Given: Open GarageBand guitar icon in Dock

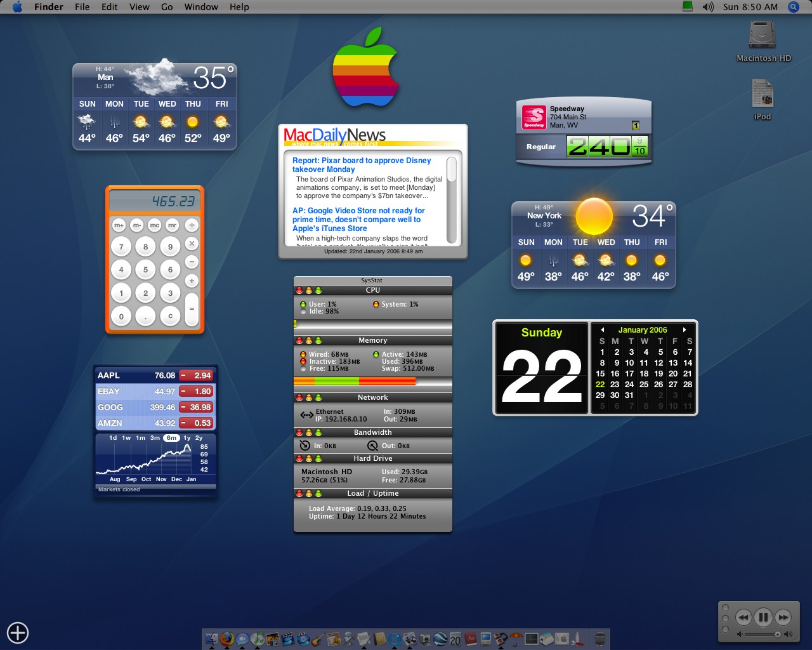Looking at the screenshot, I should [318, 639].
